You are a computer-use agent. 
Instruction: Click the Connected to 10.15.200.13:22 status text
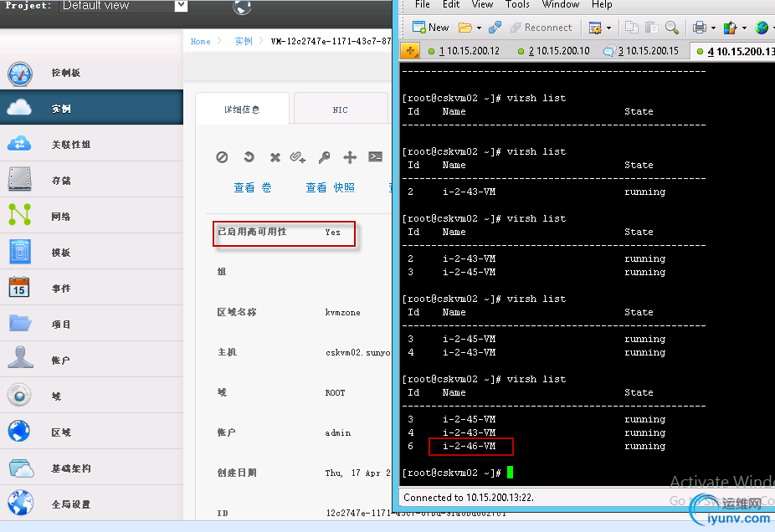tap(469, 498)
